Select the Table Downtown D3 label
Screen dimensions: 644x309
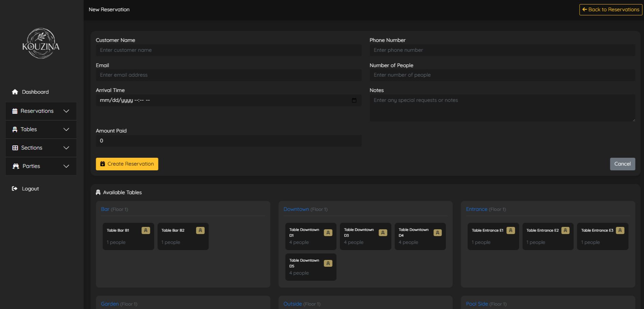point(359,233)
